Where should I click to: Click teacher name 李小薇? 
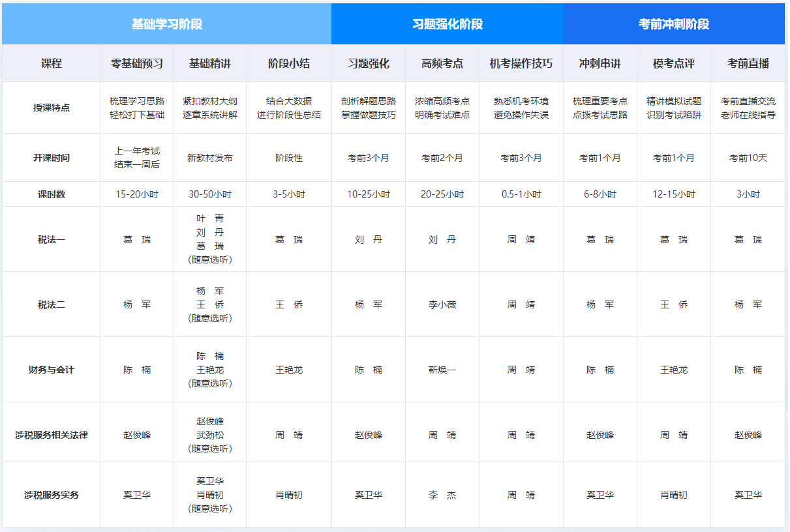[442, 304]
